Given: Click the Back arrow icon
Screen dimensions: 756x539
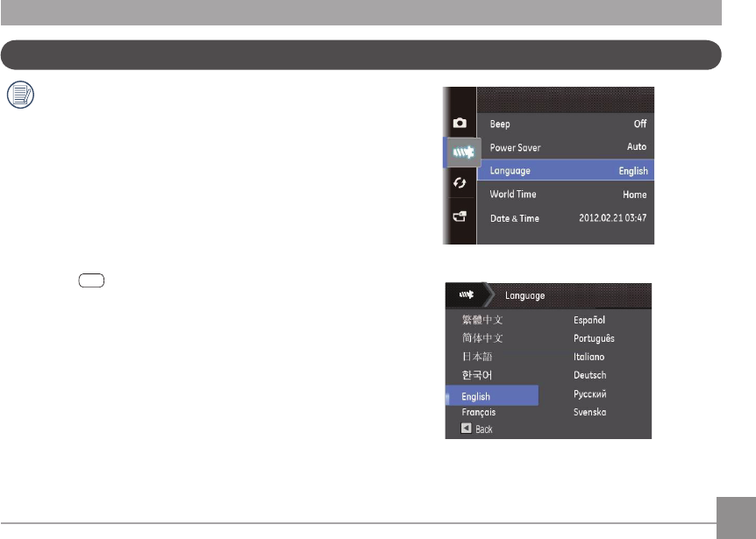Looking at the screenshot, I should click(x=466, y=429).
